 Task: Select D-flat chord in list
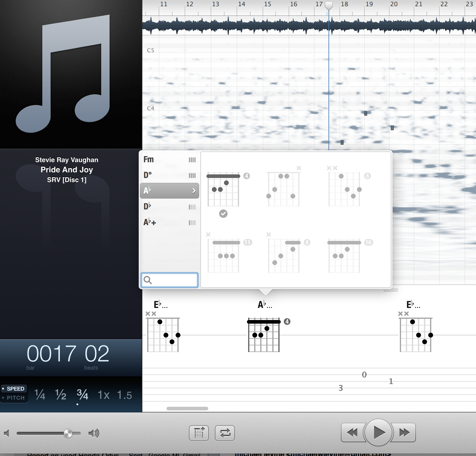click(x=170, y=207)
